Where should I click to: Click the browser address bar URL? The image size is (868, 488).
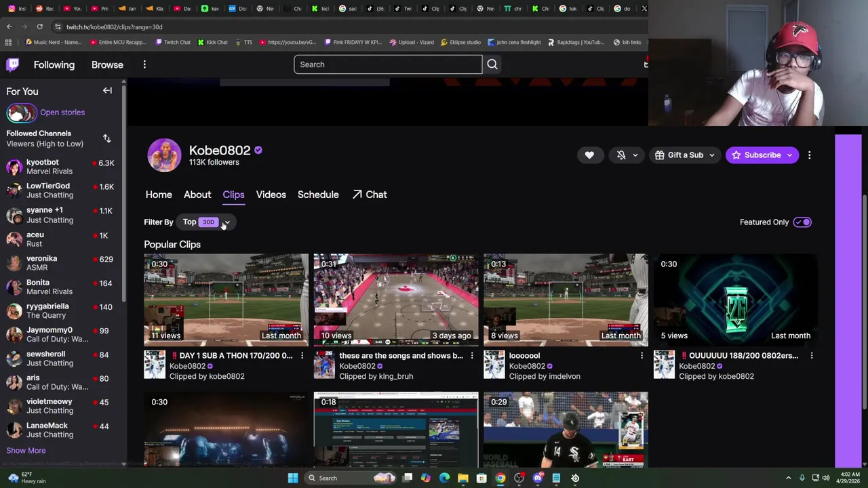pos(115,26)
